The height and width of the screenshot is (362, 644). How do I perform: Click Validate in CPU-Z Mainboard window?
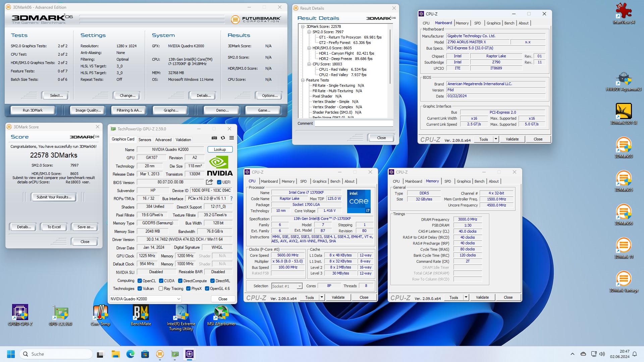pyautogui.click(x=512, y=139)
